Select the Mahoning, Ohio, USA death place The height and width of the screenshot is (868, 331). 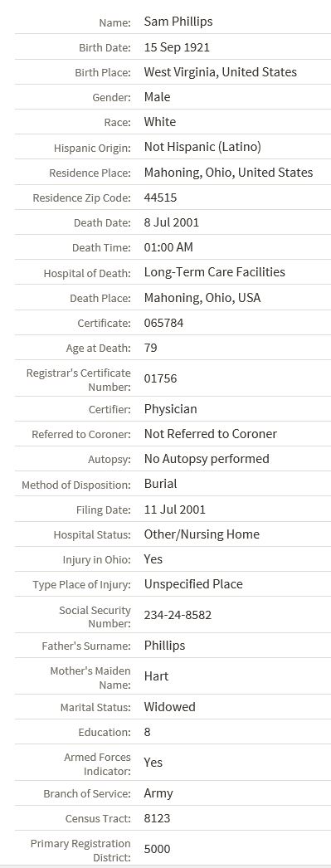[202, 298]
